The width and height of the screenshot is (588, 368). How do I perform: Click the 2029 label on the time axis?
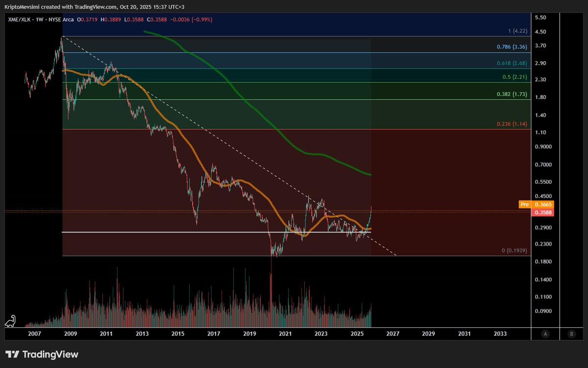click(x=429, y=334)
